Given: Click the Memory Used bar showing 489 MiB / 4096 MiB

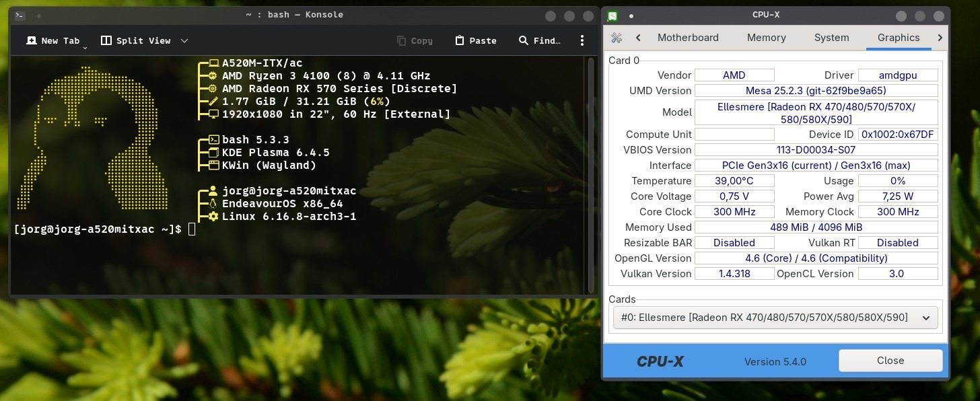Looking at the screenshot, I should coord(816,227).
